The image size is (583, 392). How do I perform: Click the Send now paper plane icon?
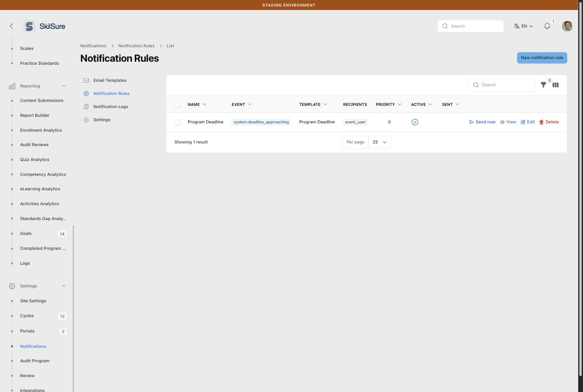click(471, 122)
